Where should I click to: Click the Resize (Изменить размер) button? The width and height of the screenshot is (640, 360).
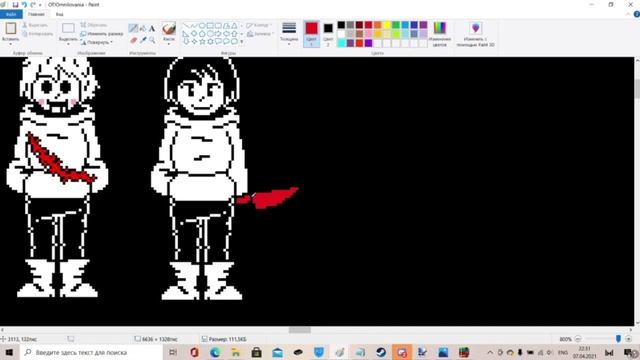(x=102, y=33)
